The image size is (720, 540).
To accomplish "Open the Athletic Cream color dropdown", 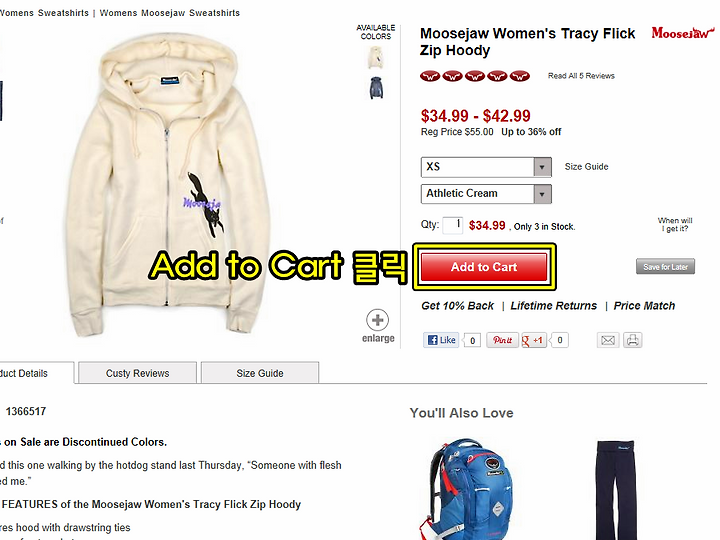I will point(486,194).
